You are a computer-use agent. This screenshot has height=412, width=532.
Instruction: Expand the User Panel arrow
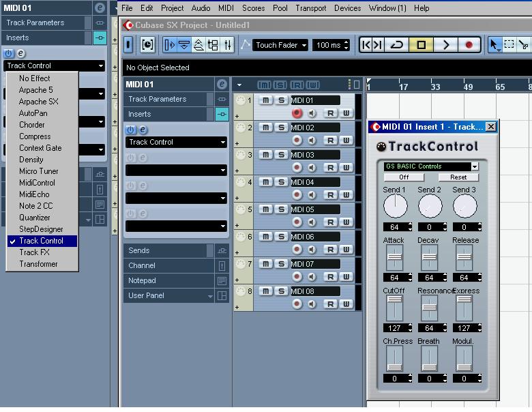point(210,296)
